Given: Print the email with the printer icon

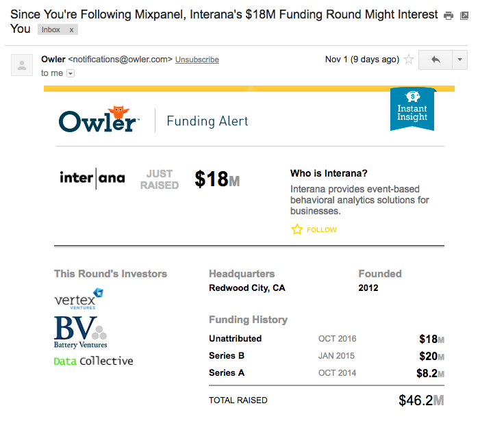Looking at the screenshot, I should (x=449, y=16).
